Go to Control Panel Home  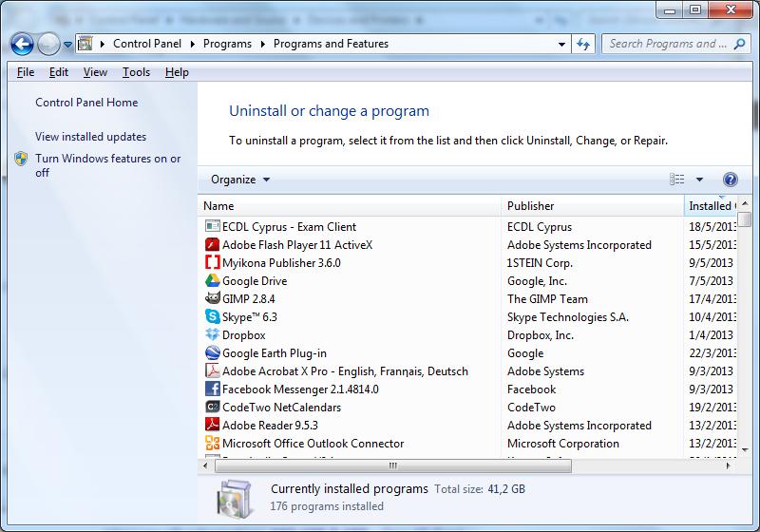pyautogui.click(x=86, y=103)
